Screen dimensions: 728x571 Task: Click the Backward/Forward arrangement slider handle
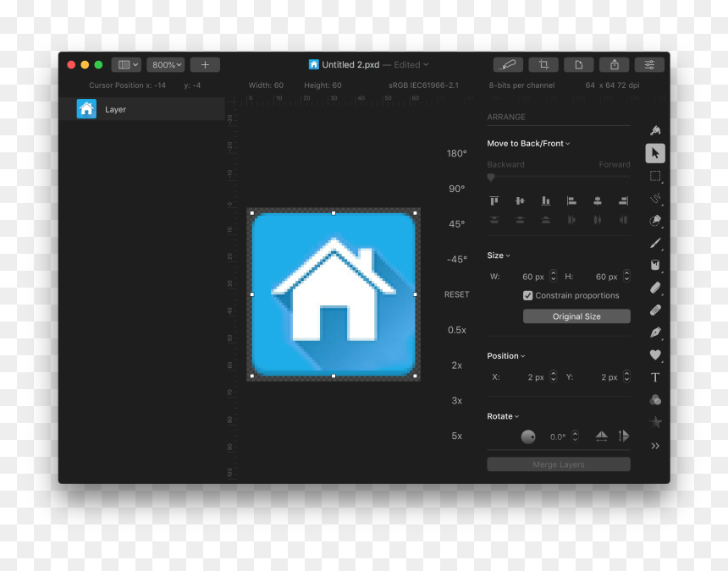(x=491, y=177)
